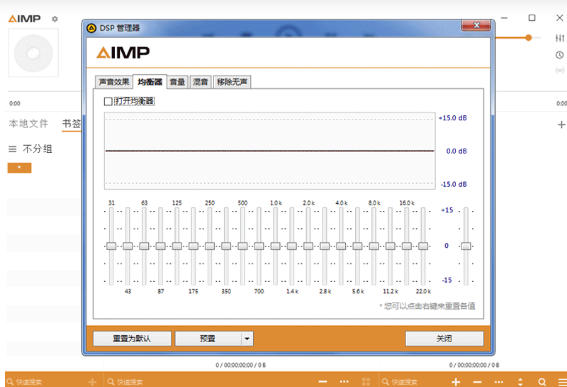Click the 250 Hz band slider handle
Viewport: 567px width, 387px height.
210,246
